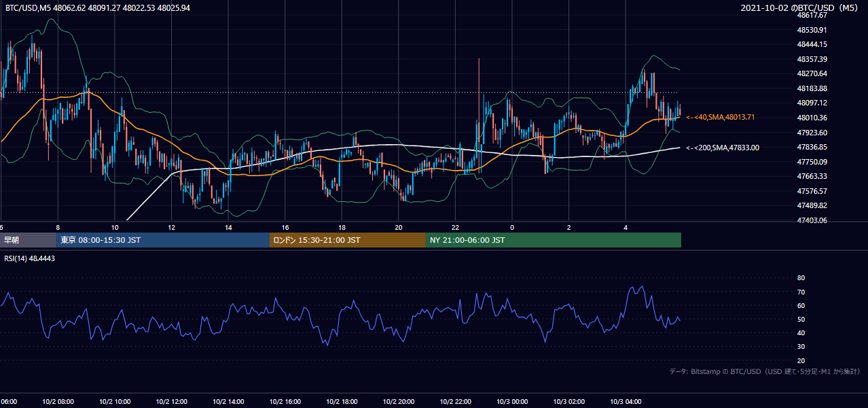Click the hour 22 tick under price chart
The height and width of the screenshot is (408, 868).
click(x=455, y=227)
